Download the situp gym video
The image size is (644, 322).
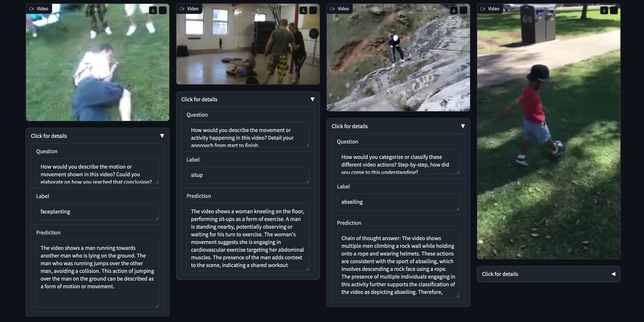(303, 10)
